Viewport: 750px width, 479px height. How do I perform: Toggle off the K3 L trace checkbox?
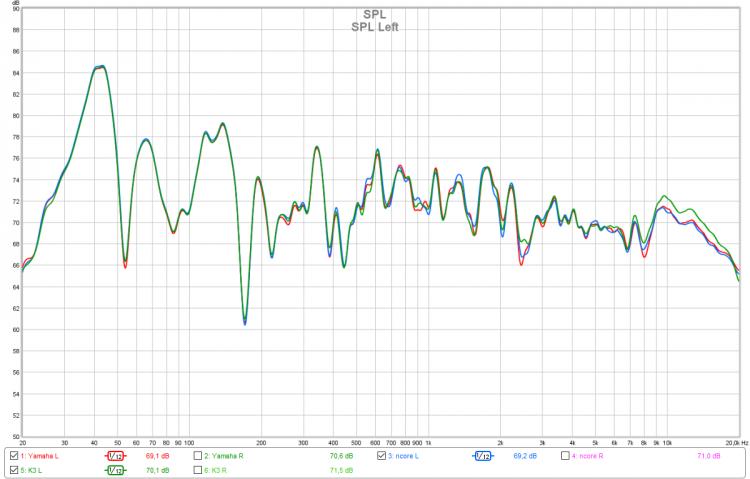point(13,469)
